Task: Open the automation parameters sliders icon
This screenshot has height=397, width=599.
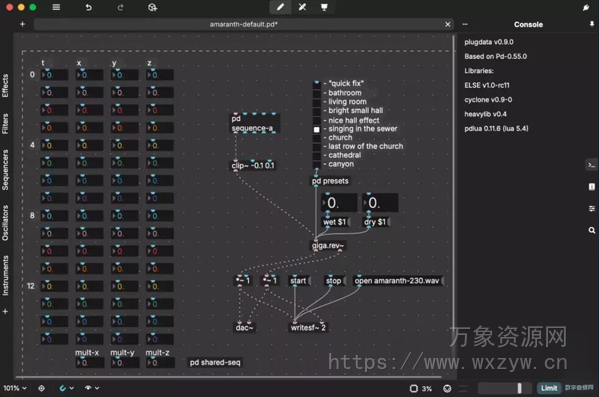Action: click(592, 209)
